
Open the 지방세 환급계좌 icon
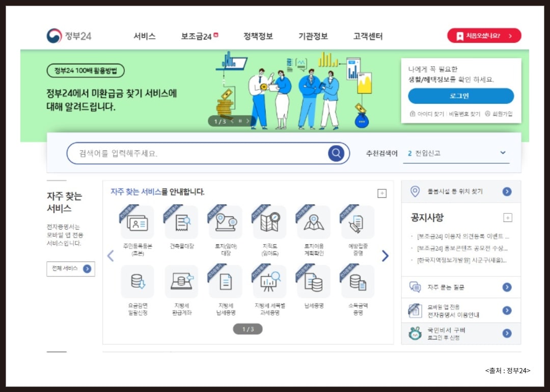click(182, 282)
